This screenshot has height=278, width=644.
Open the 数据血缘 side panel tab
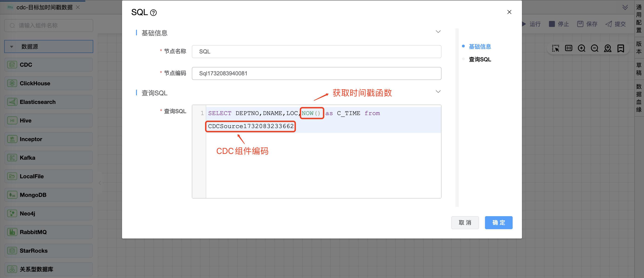pos(639,98)
